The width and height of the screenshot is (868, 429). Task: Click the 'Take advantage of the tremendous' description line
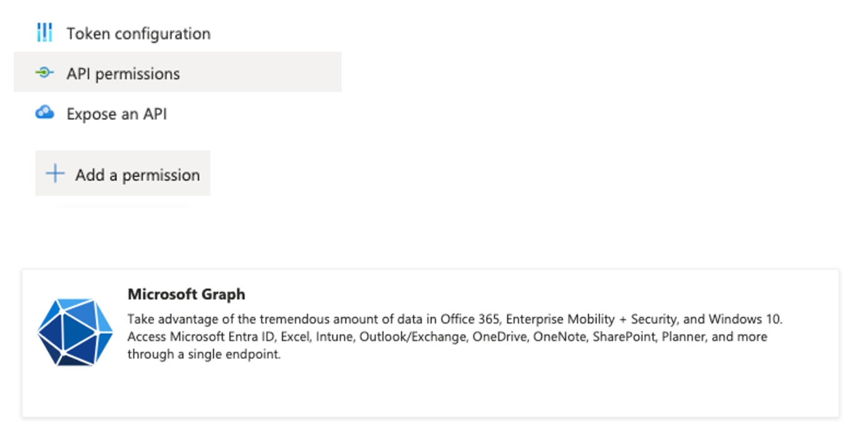(x=455, y=319)
